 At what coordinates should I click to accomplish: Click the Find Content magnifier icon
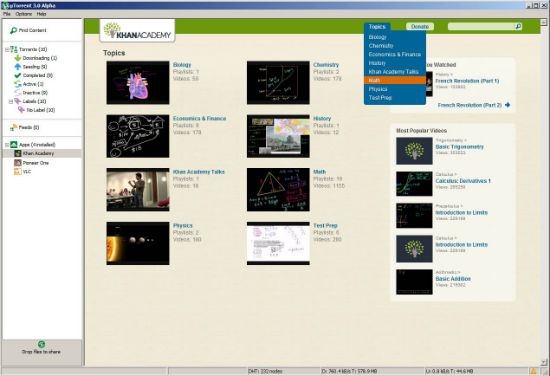13,31
